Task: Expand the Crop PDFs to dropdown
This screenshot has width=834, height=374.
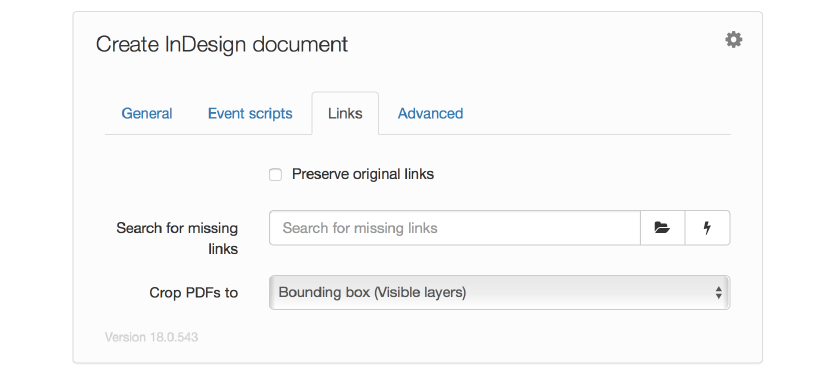Action: 499,292
